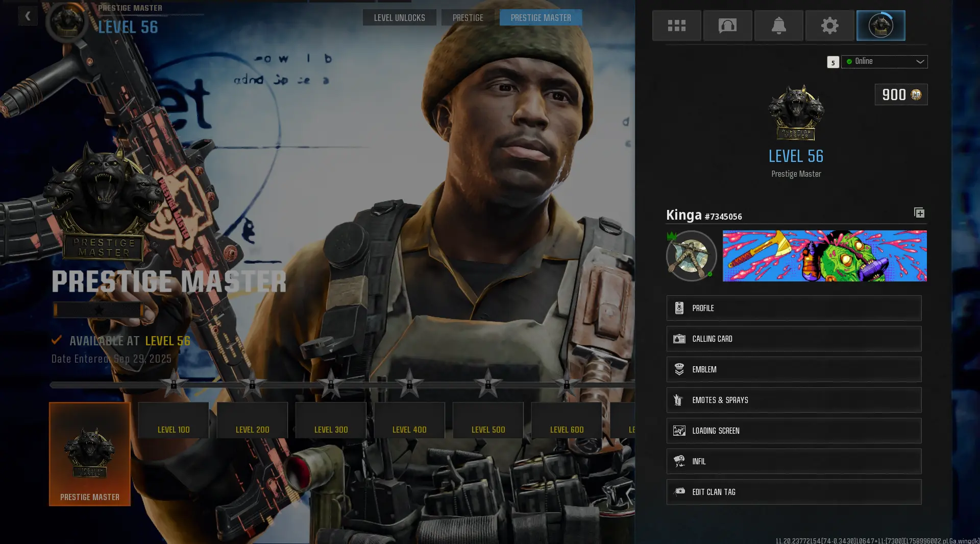Open the Online status dropdown
This screenshot has width=980, height=544.
pyautogui.click(x=885, y=61)
